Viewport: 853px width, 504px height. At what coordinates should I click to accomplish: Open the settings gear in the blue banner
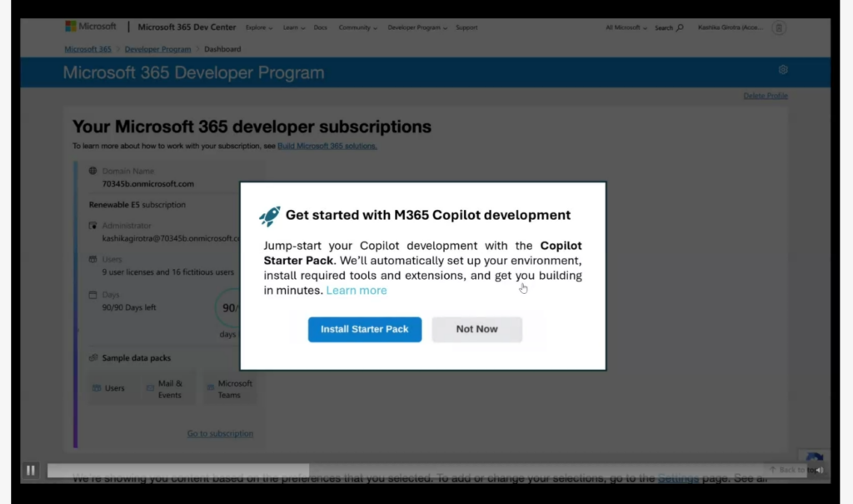coord(782,70)
